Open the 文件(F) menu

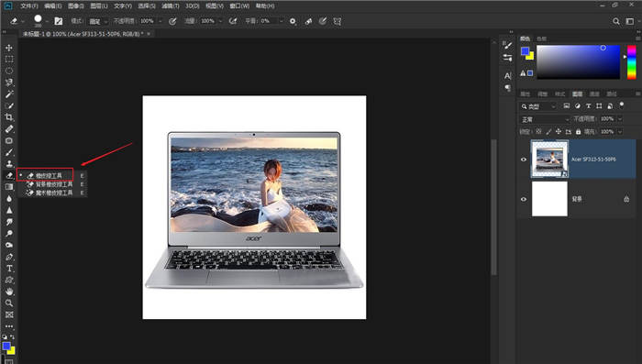pyautogui.click(x=29, y=6)
